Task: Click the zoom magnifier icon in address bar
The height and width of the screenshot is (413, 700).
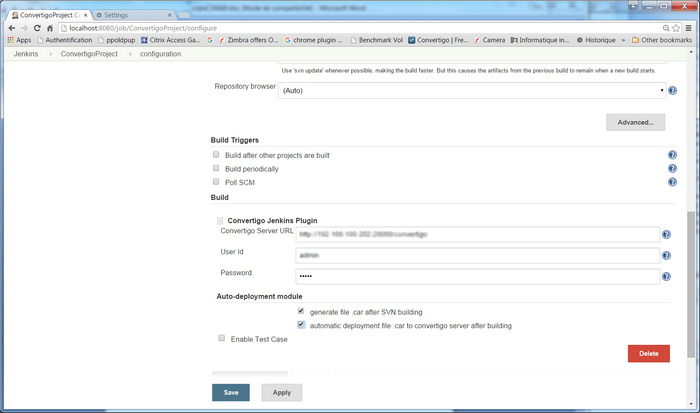Action: (x=666, y=28)
